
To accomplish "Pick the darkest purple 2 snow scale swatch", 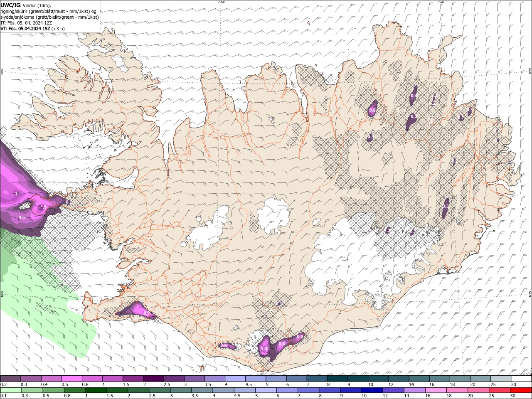I will [153, 379].
